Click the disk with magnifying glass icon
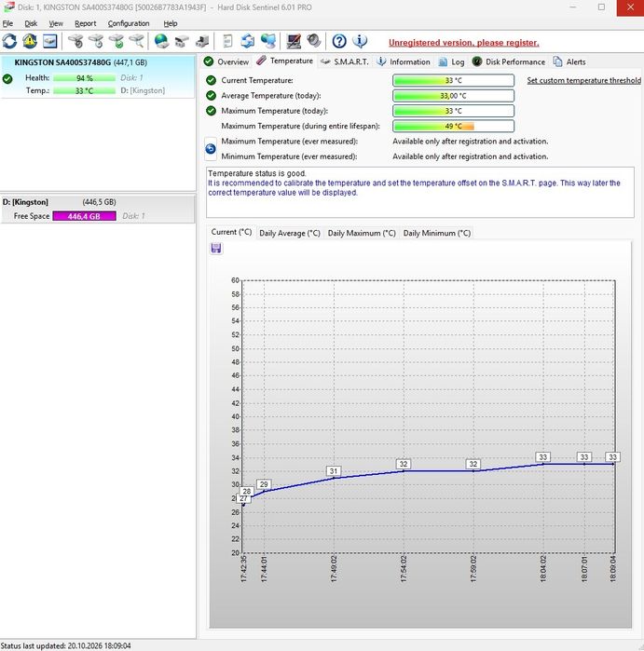Screen dimensions: 644x651 (136, 41)
